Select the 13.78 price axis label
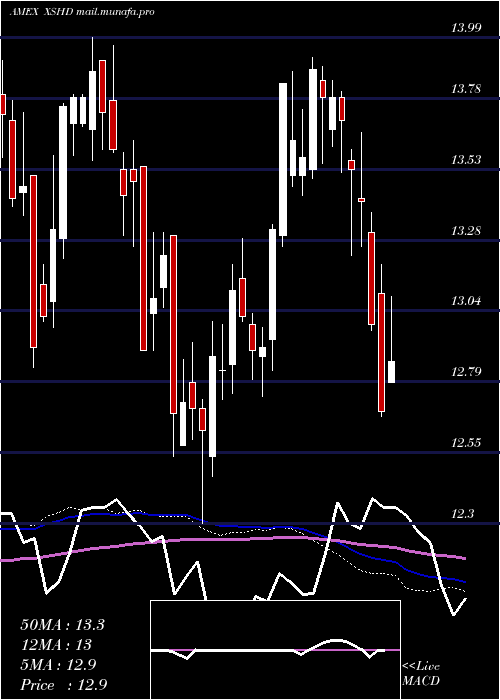 (x=466, y=88)
